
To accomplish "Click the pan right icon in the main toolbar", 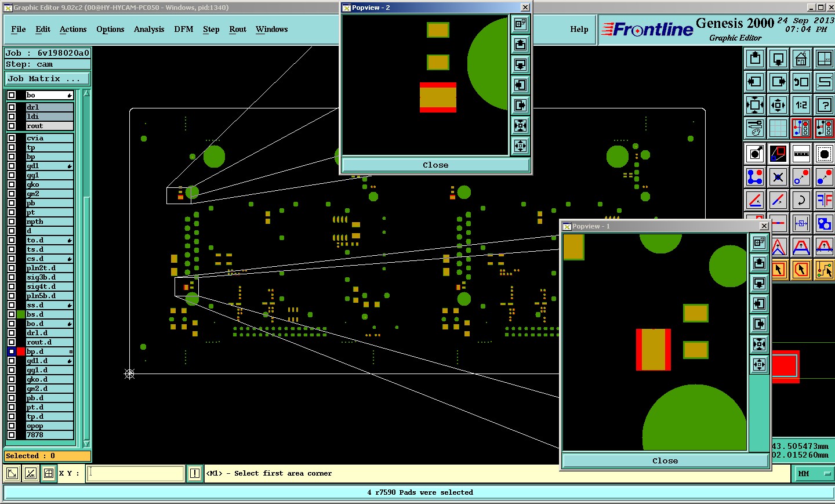I will pos(778,82).
